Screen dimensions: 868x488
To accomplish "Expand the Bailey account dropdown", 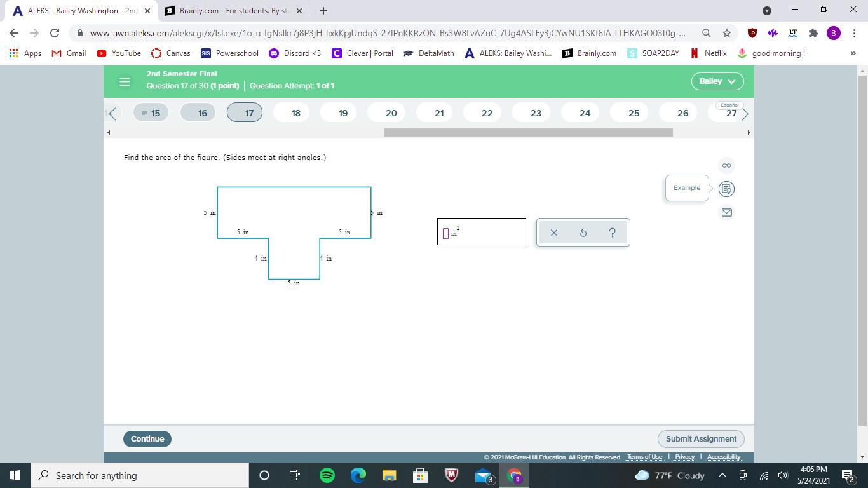I will click(717, 81).
